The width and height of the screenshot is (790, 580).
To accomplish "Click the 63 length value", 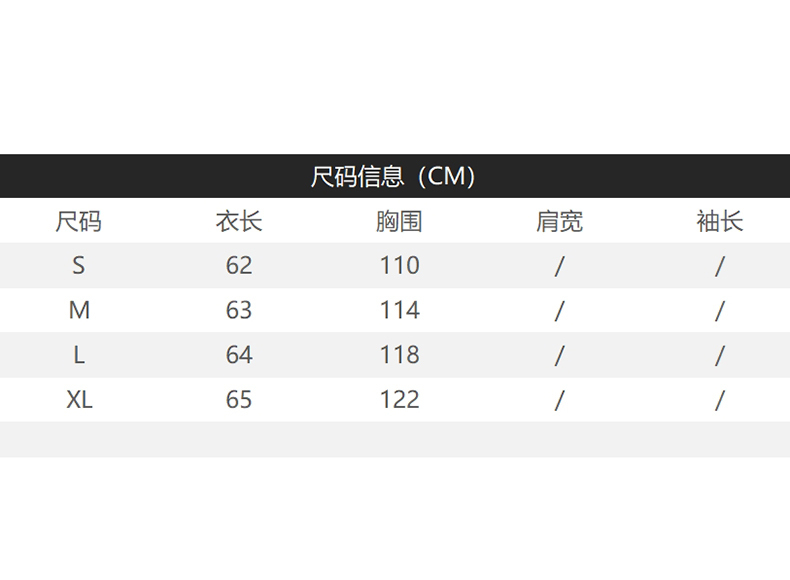I will [x=239, y=310].
